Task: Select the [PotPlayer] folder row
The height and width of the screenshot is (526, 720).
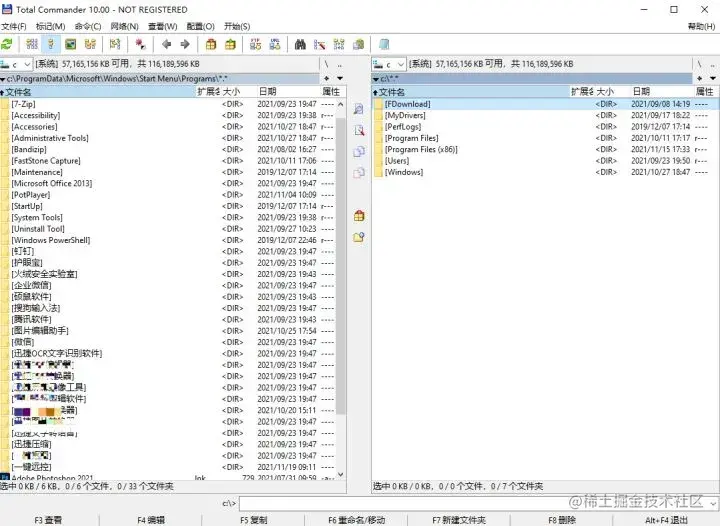Action: pos(168,195)
